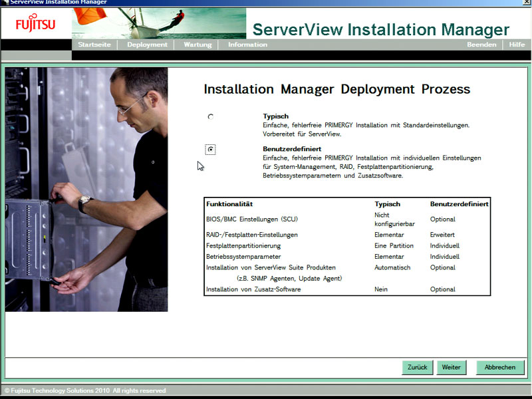Image resolution: width=532 pixels, height=399 pixels.
Task: Click the Eine Partition cell
Action: coord(394,245)
